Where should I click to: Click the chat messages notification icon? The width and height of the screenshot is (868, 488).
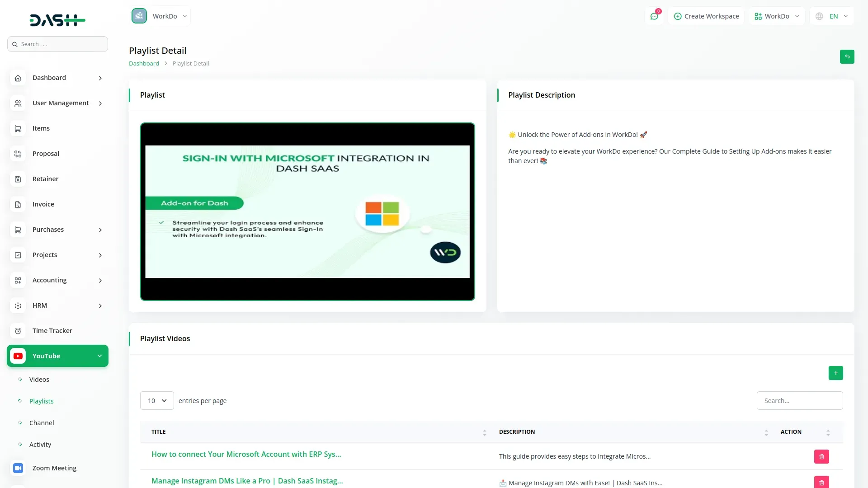click(654, 16)
